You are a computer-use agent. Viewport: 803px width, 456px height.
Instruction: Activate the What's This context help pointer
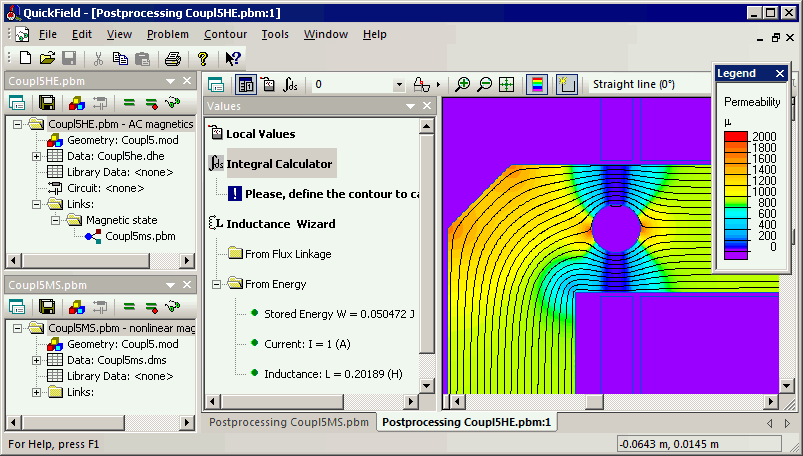click(x=233, y=58)
